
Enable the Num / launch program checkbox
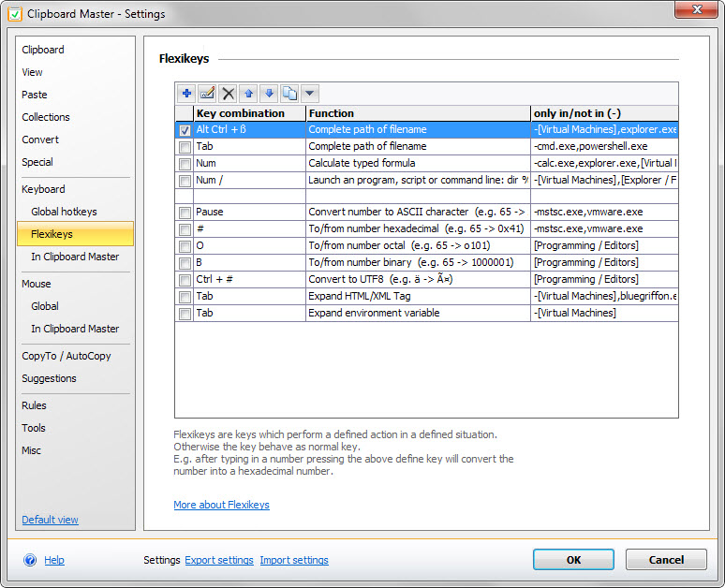[185, 181]
